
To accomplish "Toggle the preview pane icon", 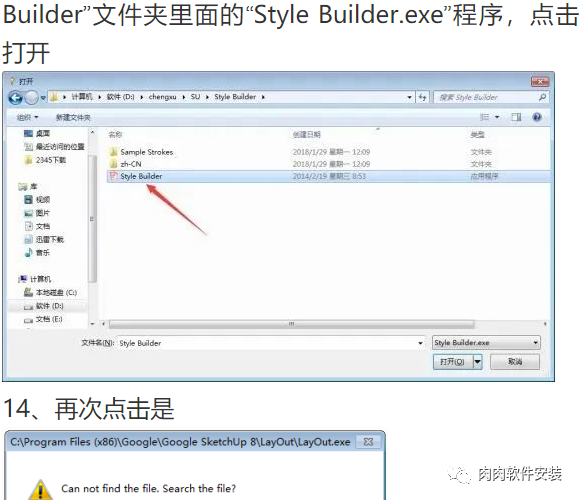I will 516,117.
